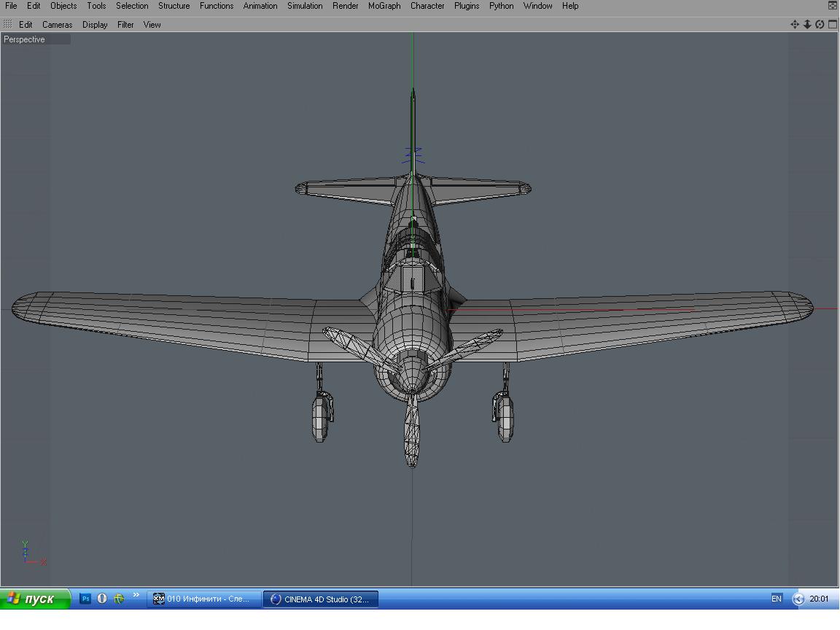Open the viewport Display menu
Viewport: 840px width, 630px height.
click(x=95, y=25)
